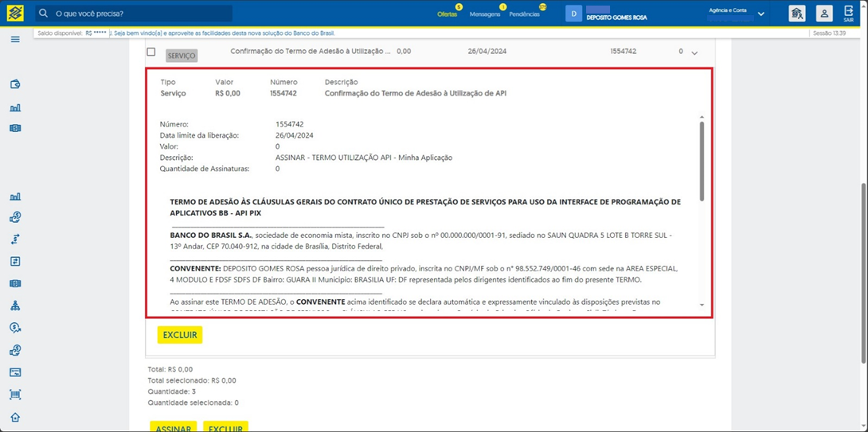Screen dimensions: 868x432
Task: Click 'ASSINAR - TERMO UTILIZAÇÃO API - Minha Aplicação'
Action: click(x=364, y=158)
